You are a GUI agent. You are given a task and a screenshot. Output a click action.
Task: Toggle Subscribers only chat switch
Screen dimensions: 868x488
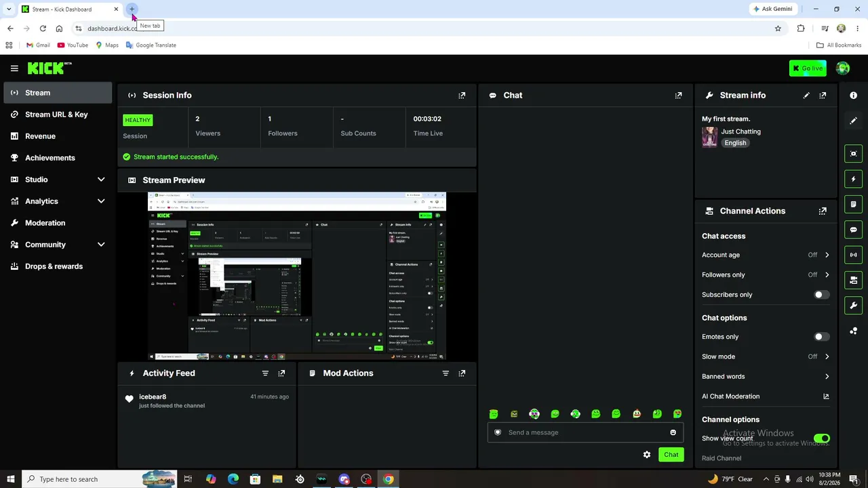pyautogui.click(x=821, y=295)
